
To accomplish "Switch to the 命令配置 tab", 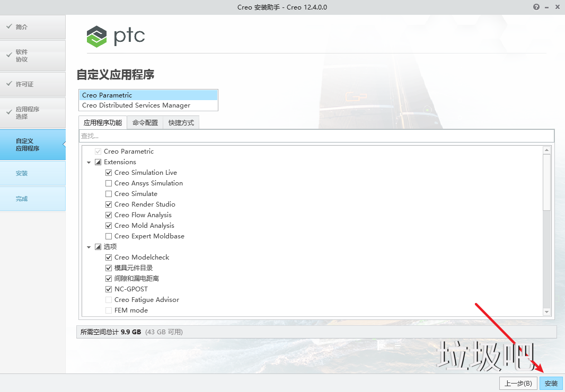I will click(145, 123).
